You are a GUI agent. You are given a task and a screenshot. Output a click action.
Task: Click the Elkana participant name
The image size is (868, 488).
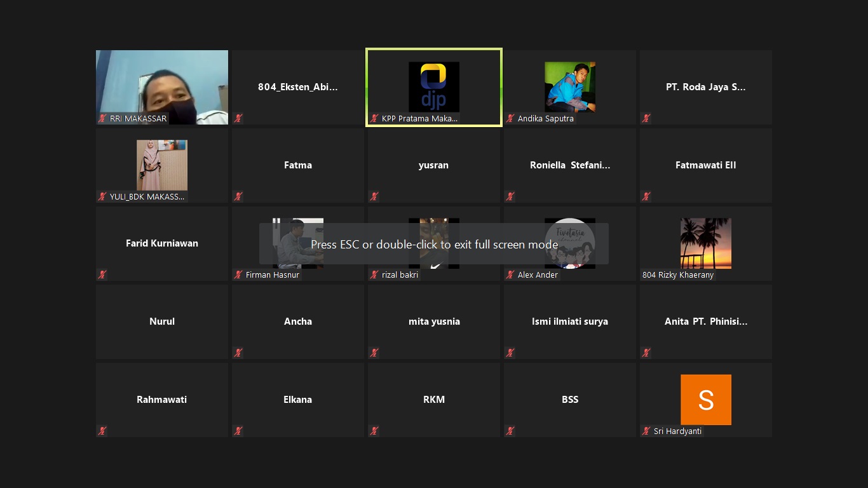pos(298,400)
